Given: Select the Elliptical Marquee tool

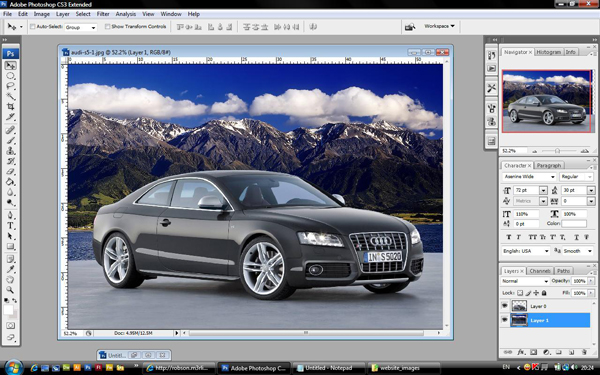Looking at the screenshot, I should pyautogui.click(x=10, y=76).
